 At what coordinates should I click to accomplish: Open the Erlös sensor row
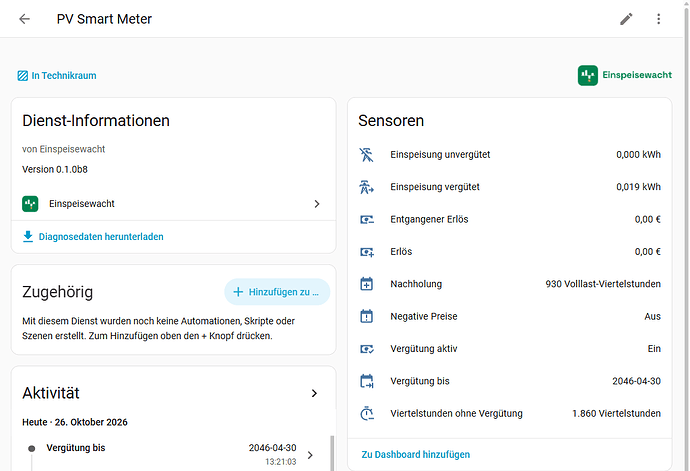coord(510,252)
